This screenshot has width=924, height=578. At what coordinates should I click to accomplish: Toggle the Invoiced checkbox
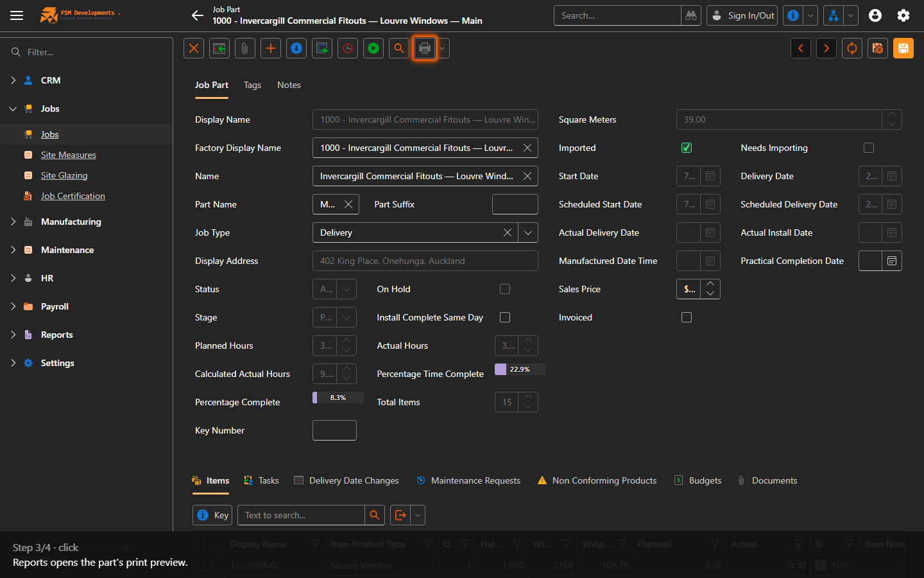tap(687, 317)
